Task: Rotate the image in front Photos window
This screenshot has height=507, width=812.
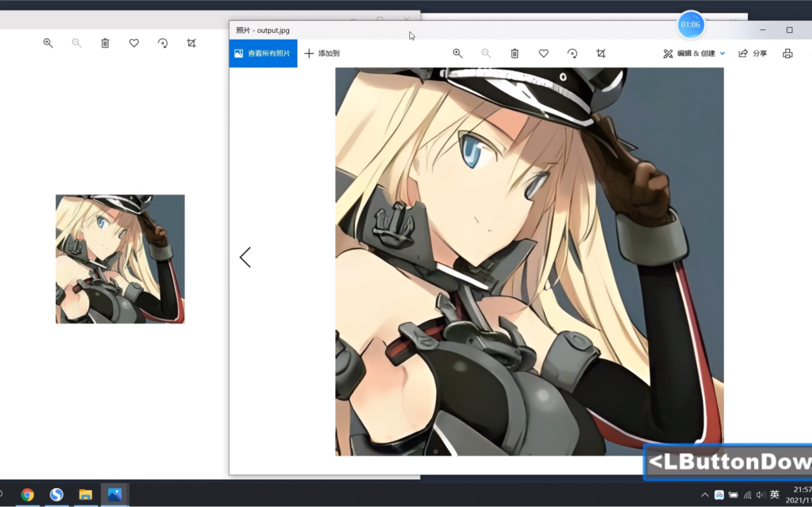Action: [572, 54]
